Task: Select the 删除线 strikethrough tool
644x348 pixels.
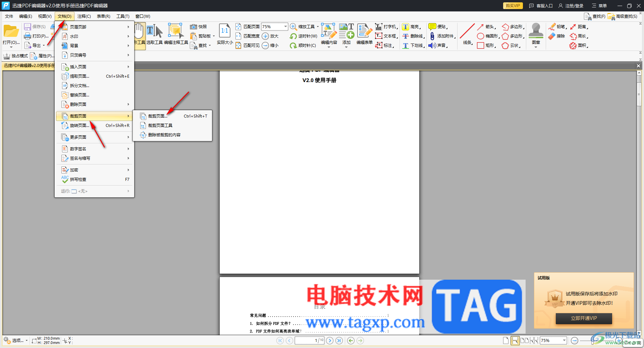Action: pyautogui.click(x=414, y=36)
